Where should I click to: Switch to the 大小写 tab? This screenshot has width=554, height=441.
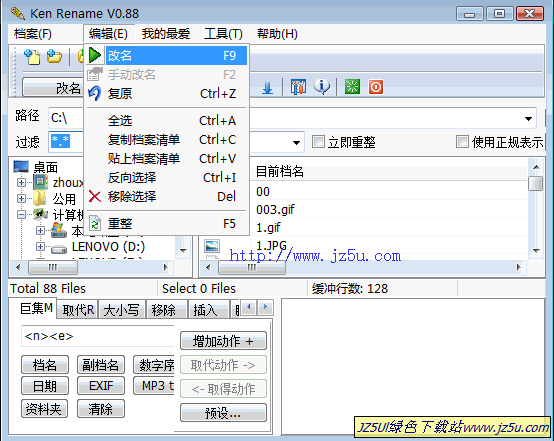[122, 310]
